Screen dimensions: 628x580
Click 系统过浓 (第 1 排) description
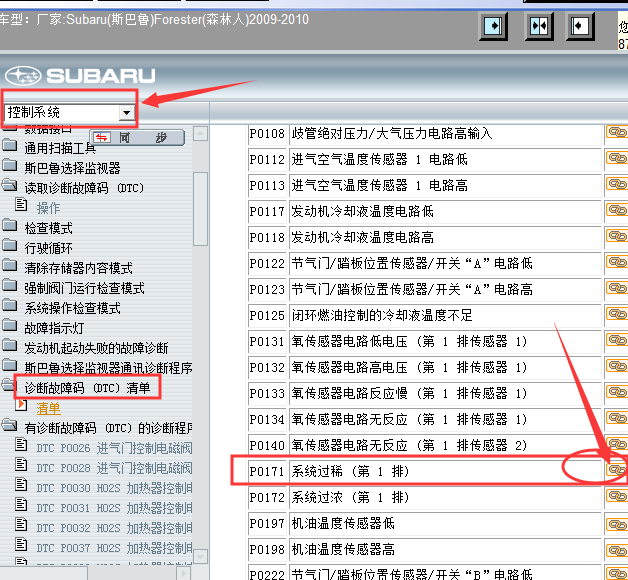(x=350, y=497)
